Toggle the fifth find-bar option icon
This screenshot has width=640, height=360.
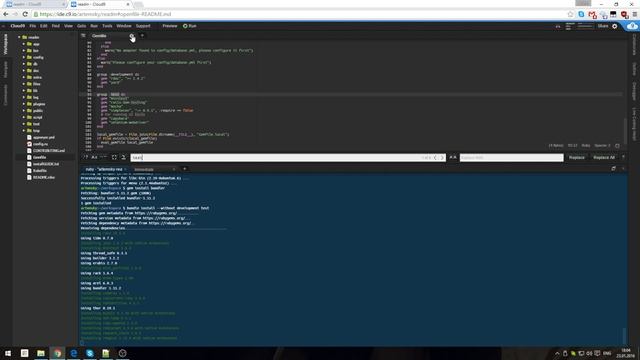[x=123, y=158]
